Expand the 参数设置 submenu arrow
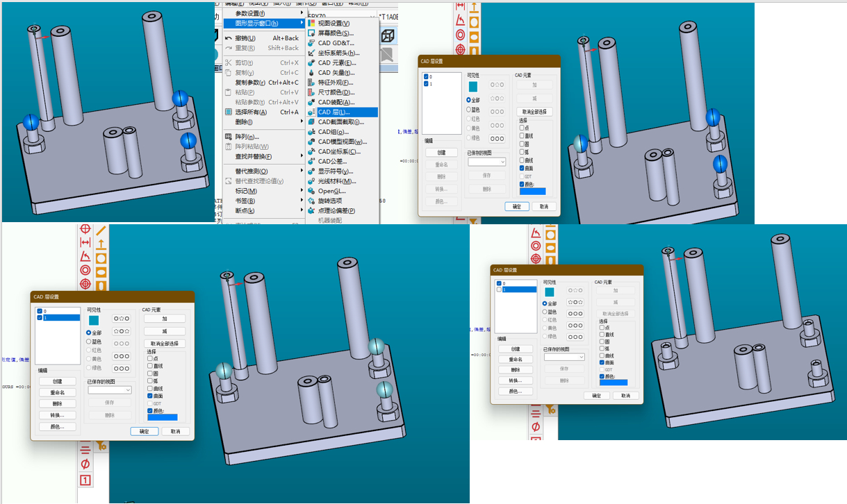The image size is (847, 504). 302,13
